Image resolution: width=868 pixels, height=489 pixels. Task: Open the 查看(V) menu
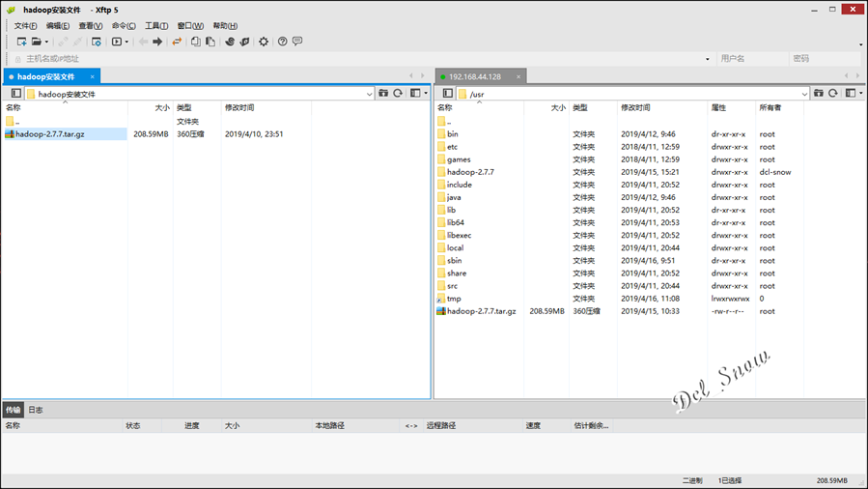point(90,26)
